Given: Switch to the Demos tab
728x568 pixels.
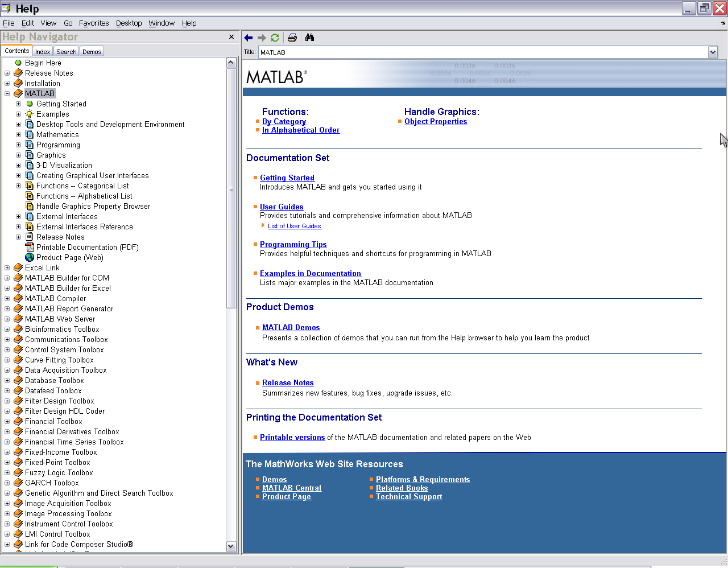Looking at the screenshot, I should pos(92,51).
